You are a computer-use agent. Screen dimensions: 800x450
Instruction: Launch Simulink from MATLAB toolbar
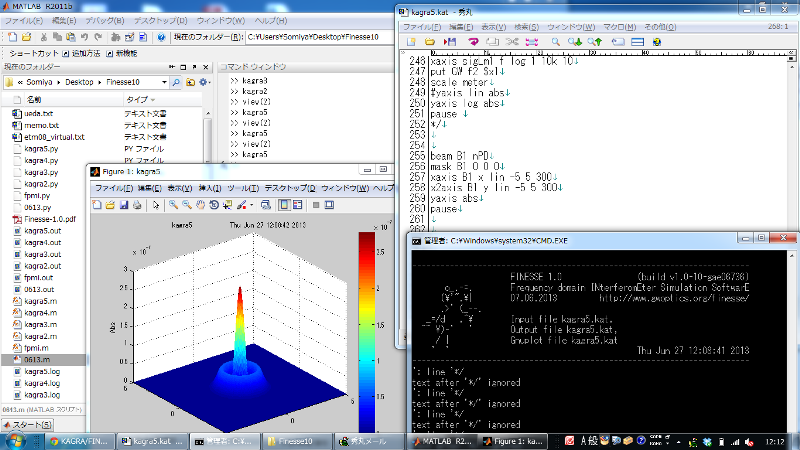[115, 37]
